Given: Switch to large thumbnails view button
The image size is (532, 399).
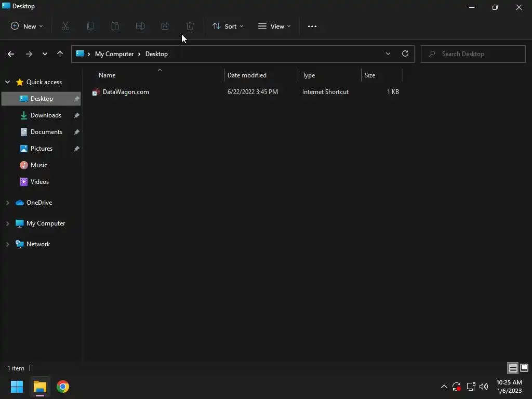Looking at the screenshot, I should pos(524,368).
